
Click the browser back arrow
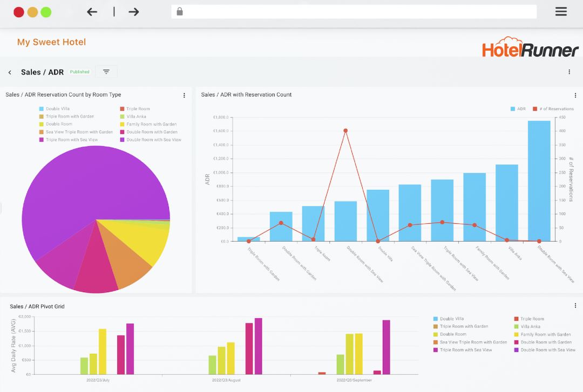(x=92, y=12)
